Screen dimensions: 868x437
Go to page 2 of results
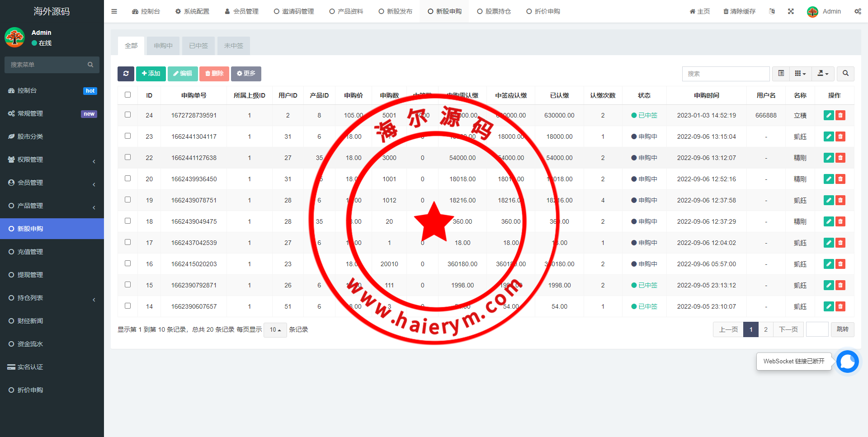pyautogui.click(x=765, y=329)
